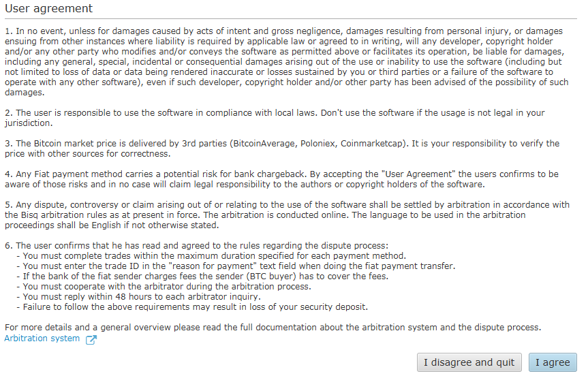Click bullet about cooperating with the arbitrator
588x378 pixels.
coord(164,287)
